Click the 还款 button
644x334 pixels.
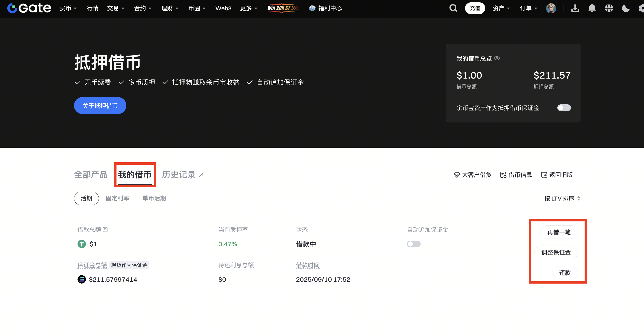(565, 273)
